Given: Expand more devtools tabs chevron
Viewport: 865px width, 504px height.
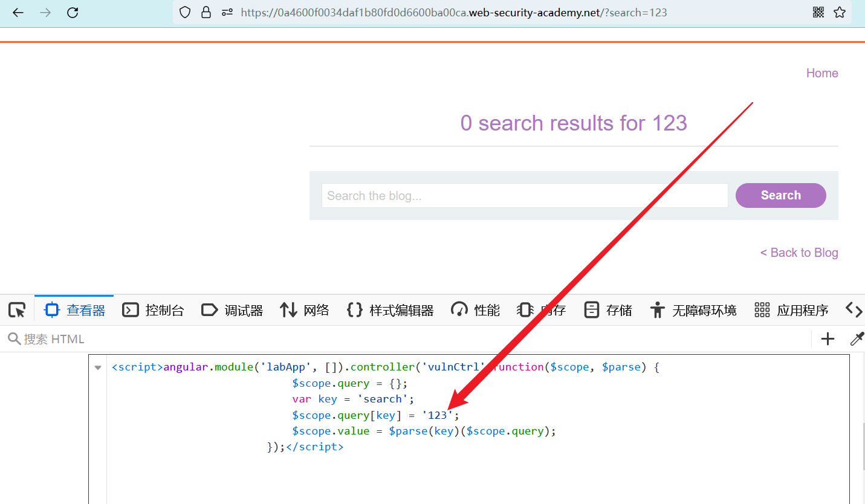Looking at the screenshot, I should 854,310.
